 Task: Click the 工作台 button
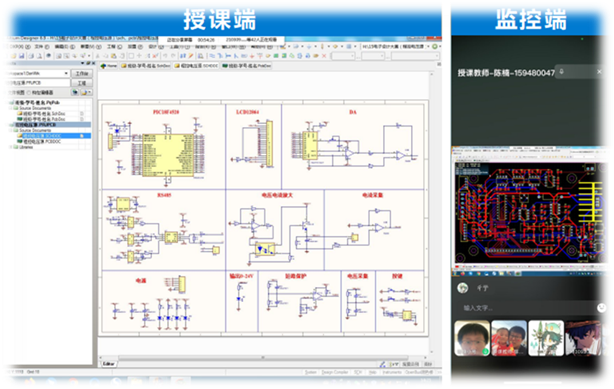pyautogui.click(x=82, y=73)
